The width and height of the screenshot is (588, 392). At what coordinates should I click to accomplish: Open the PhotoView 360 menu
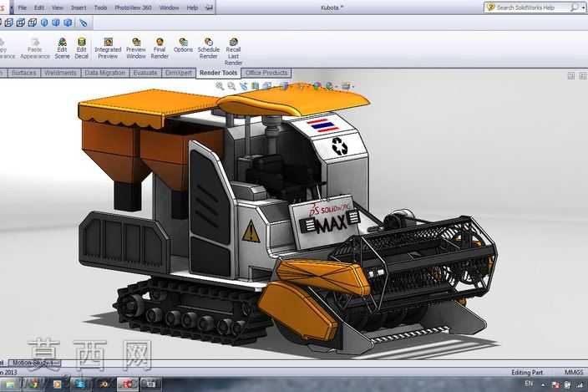tap(133, 8)
